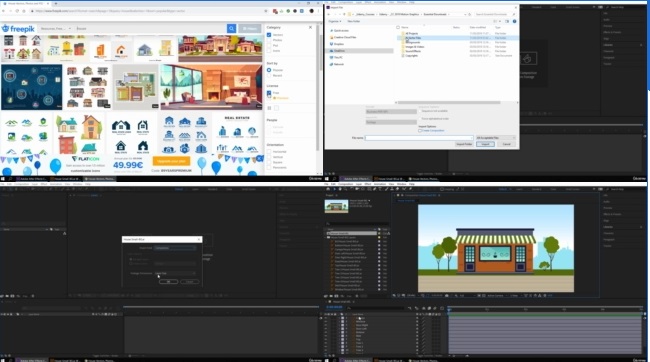Open the Import Kind dropdown showing Composition
Image resolution: width=650 pixels, height=362 pixels.
(175, 248)
